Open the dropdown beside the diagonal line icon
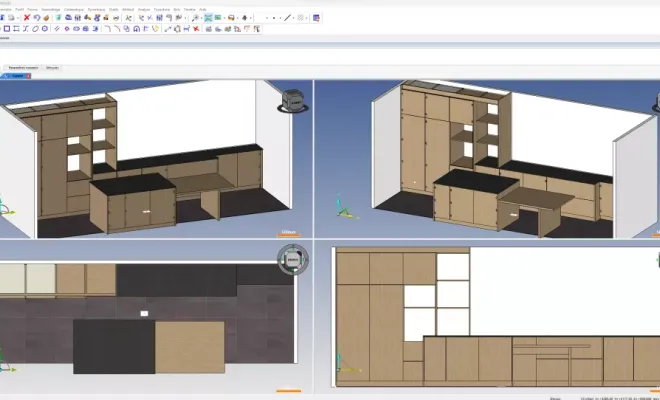The height and width of the screenshot is (400, 660). coord(293,18)
